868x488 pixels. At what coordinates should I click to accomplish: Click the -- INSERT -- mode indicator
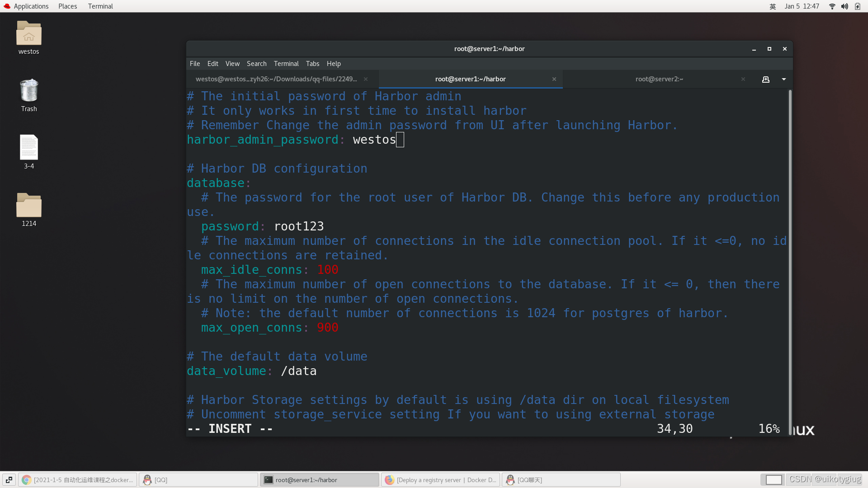230,429
